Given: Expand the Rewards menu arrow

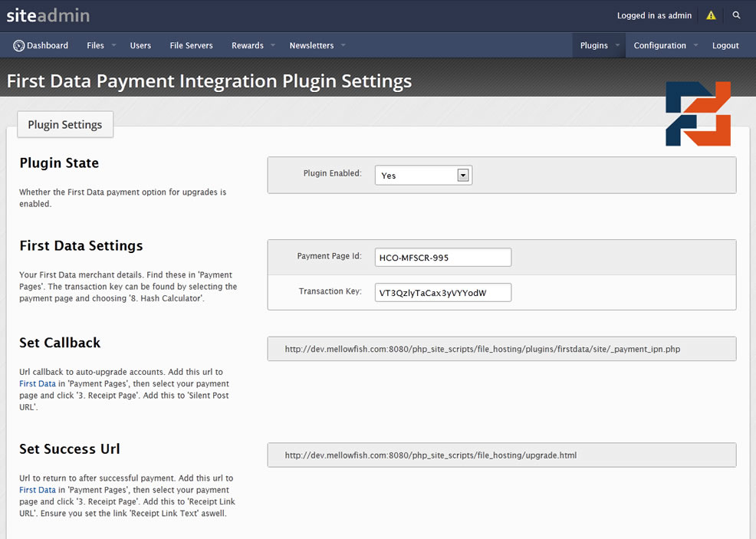Looking at the screenshot, I should tap(273, 45).
